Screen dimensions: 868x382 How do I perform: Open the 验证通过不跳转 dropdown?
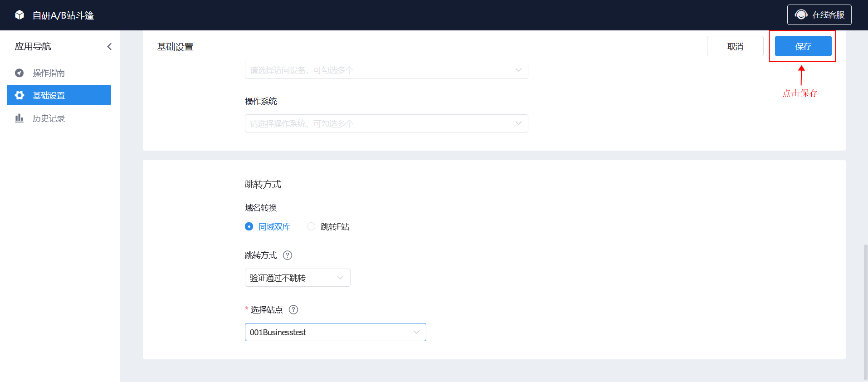297,278
